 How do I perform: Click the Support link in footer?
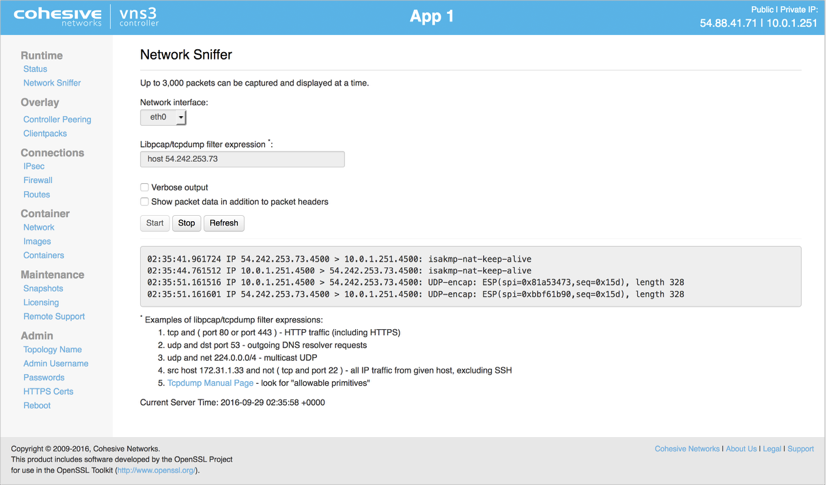[x=801, y=449]
